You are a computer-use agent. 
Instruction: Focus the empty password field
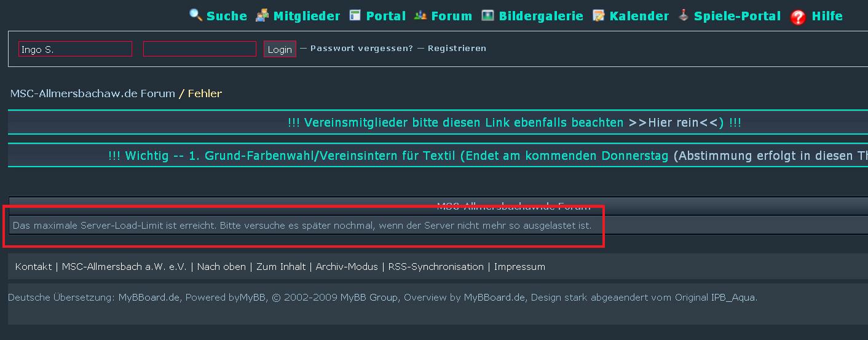coord(199,49)
